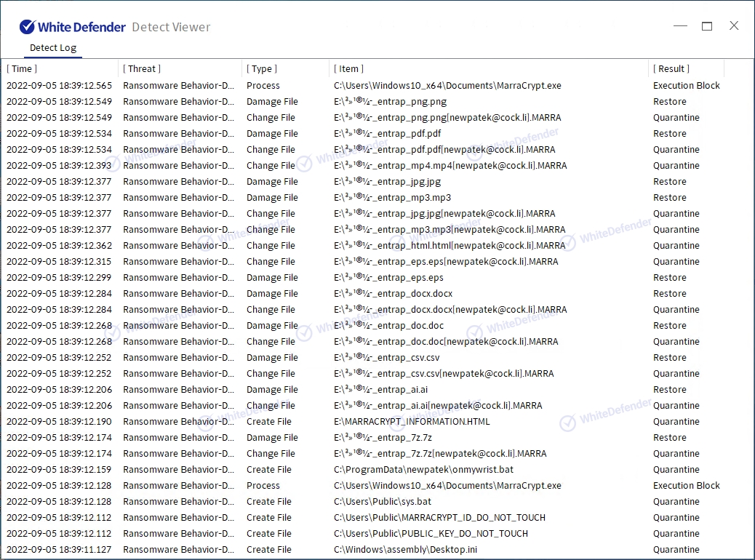Select the top MarraCrypt.exe Process row at 18:39:12.565

point(362,86)
